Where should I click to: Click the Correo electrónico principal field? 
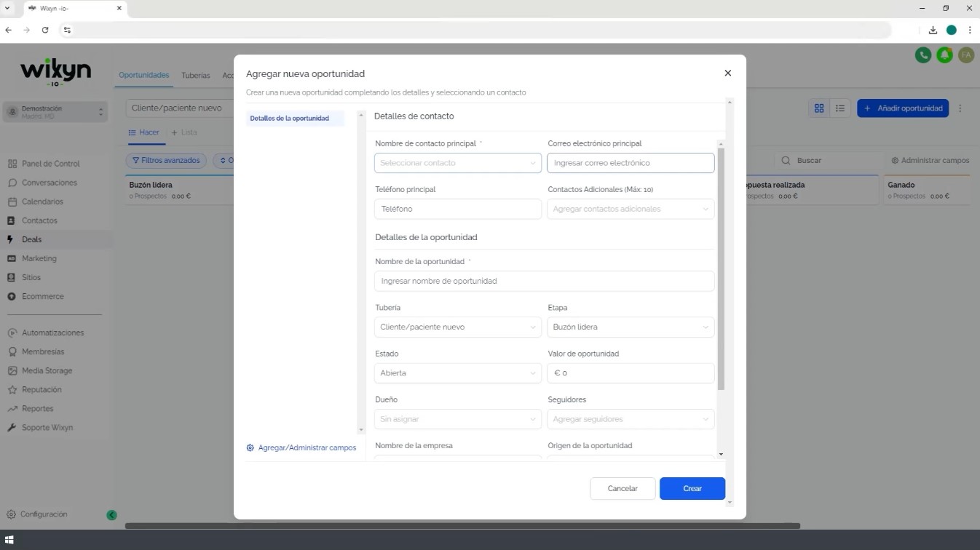point(631,163)
